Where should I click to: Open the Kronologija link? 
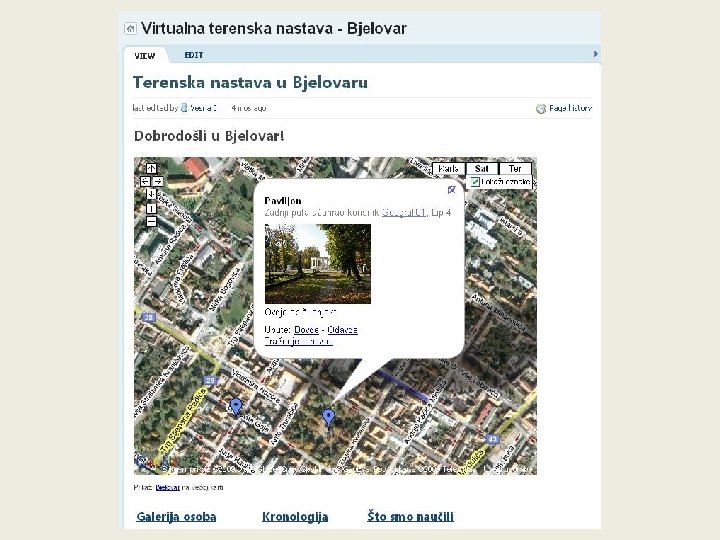pyautogui.click(x=295, y=517)
